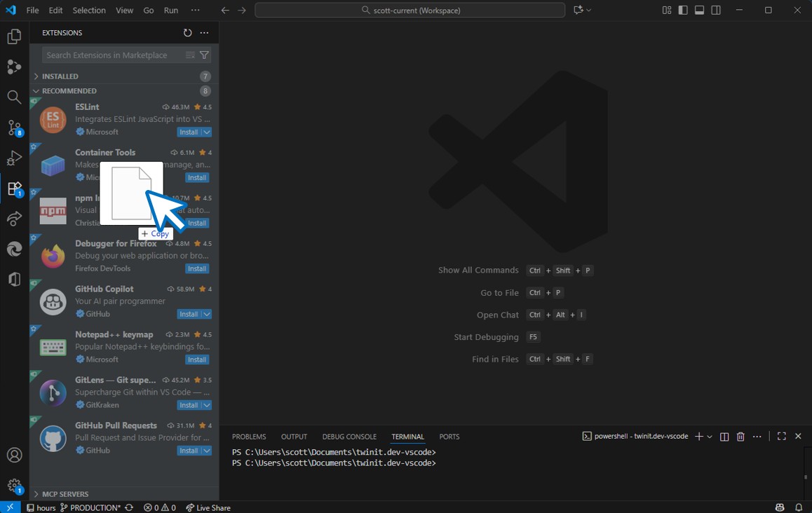Open the File menu
The height and width of the screenshot is (513, 812).
[x=32, y=10]
